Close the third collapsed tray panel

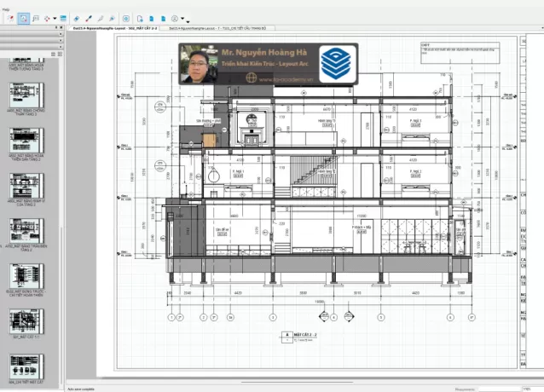[61, 47]
